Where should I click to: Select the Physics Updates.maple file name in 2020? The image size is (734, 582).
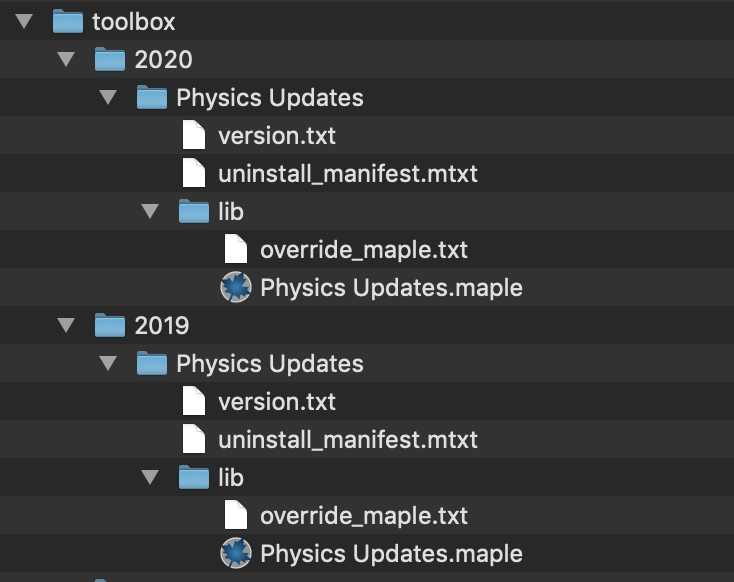pyautogui.click(x=391, y=287)
